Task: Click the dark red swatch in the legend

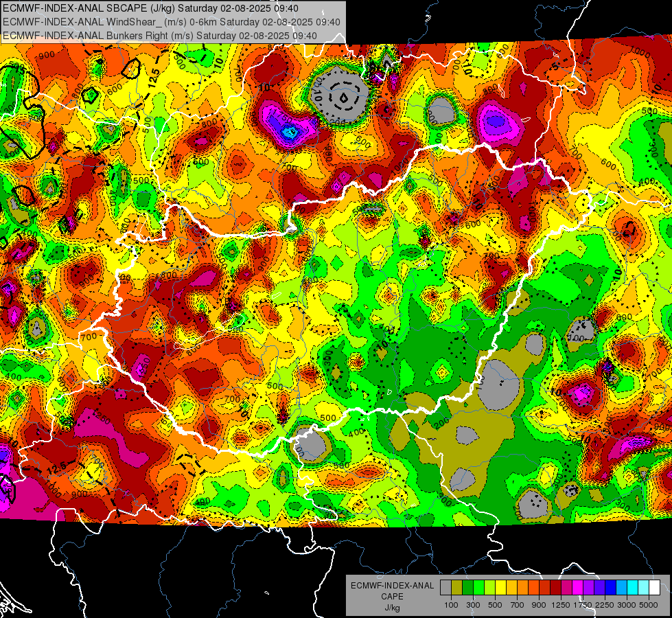Action: (555, 588)
